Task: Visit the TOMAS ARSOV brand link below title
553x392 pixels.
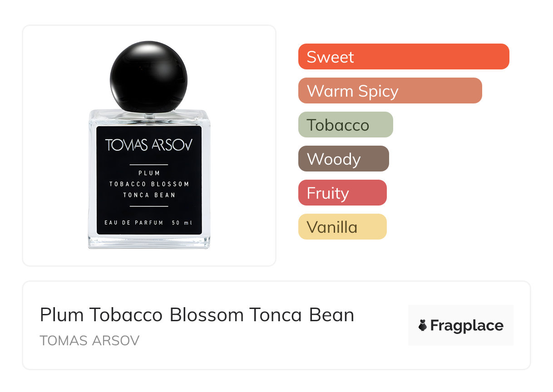Action: click(89, 341)
